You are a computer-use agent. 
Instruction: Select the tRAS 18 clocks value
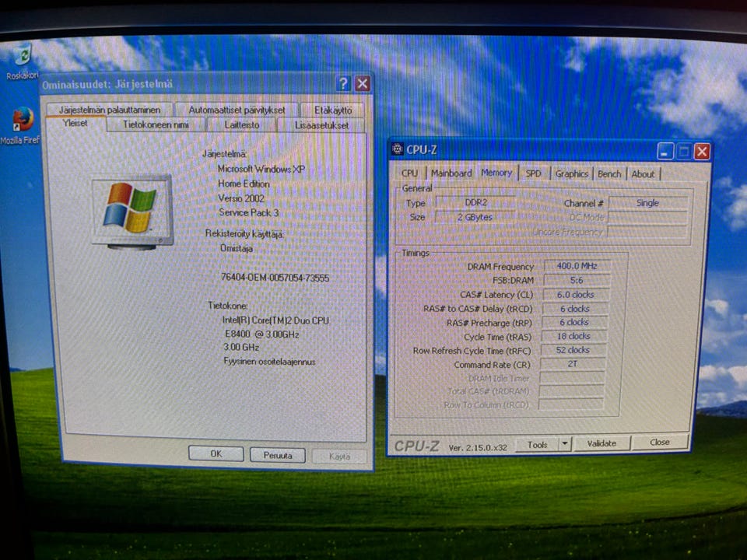point(573,336)
